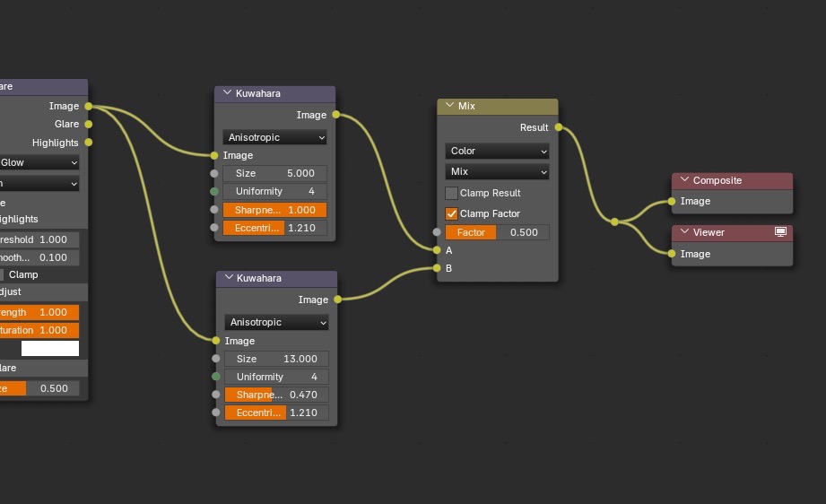Click the upper Kuwahara Image input socket
This screenshot has height=504, width=826.
click(x=213, y=155)
